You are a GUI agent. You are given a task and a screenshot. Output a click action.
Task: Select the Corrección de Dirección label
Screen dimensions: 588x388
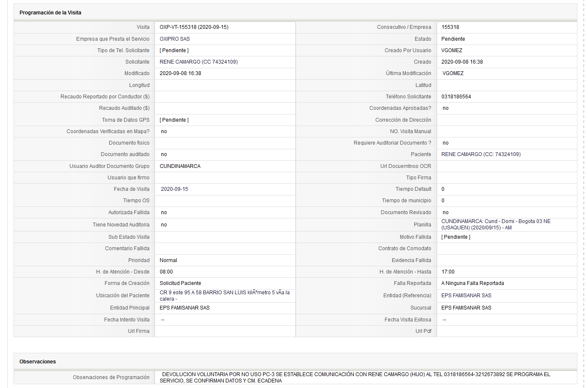click(403, 120)
